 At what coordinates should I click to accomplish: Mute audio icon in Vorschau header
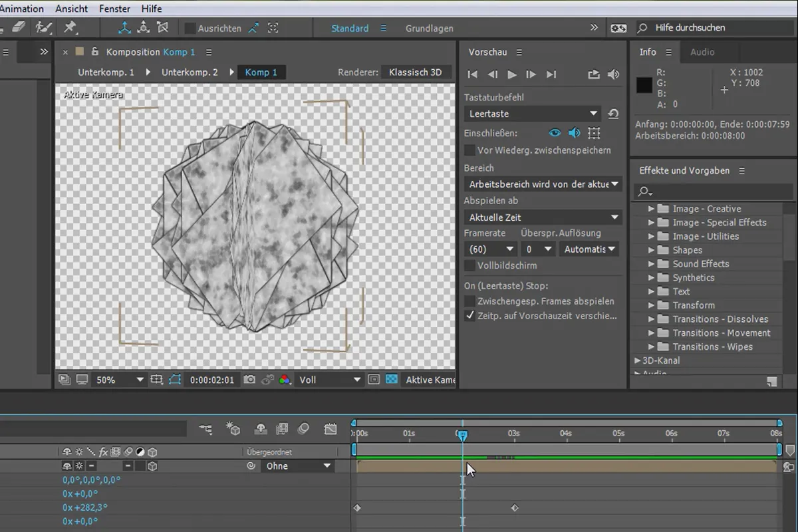pos(613,75)
